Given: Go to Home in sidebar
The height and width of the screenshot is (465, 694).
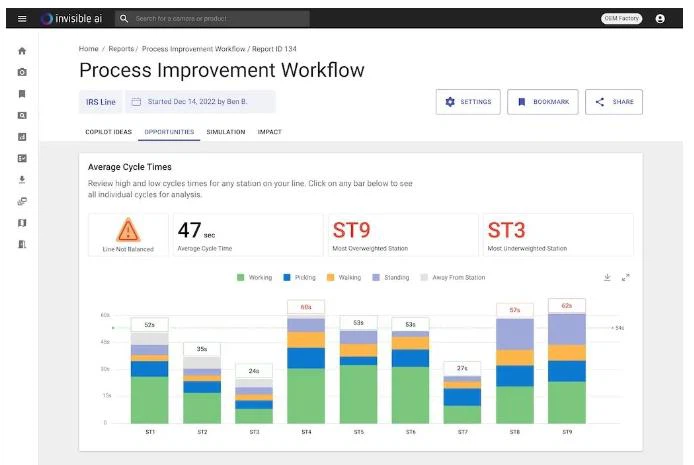Looking at the screenshot, I should click(22, 50).
